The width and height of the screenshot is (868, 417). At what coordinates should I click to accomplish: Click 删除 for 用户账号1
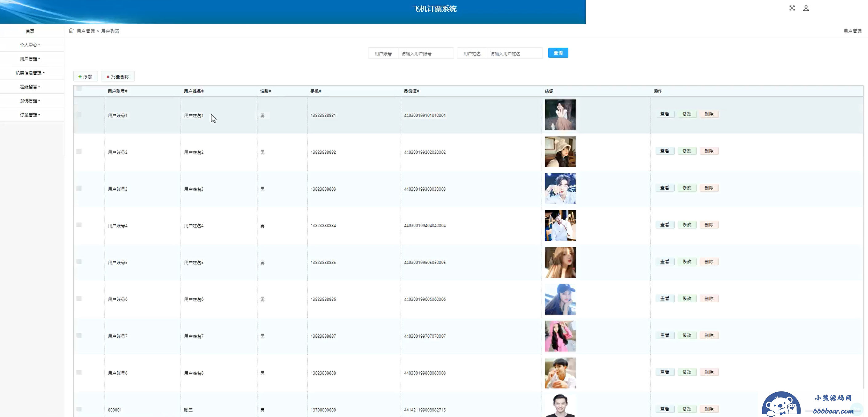(709, 114)
